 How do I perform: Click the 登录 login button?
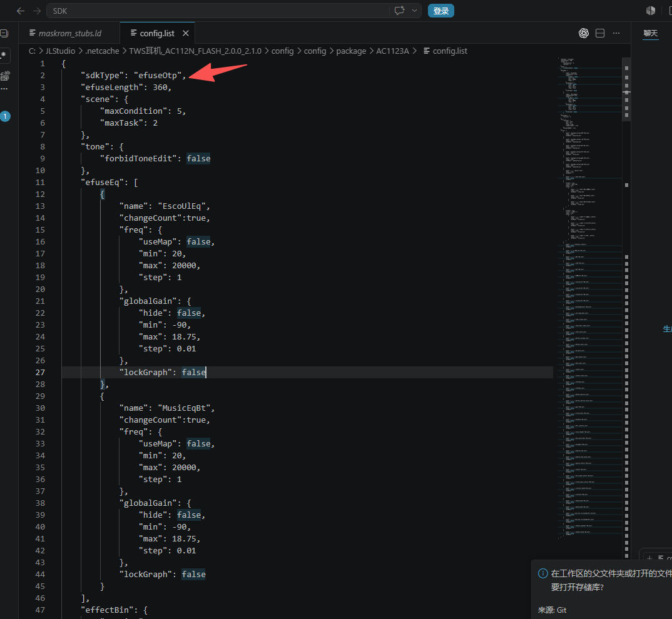coord(440,11)
